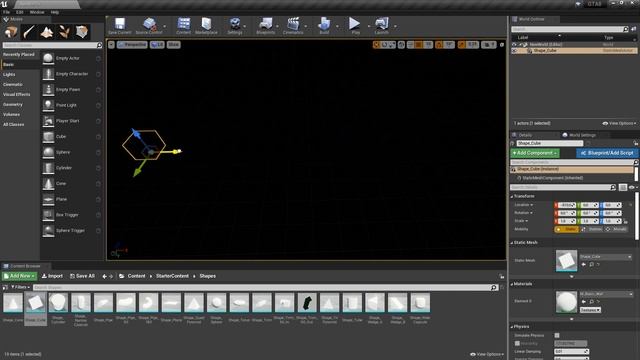640x360 pixels.
Task: Open the Edit menu
Action: [20, 12]
